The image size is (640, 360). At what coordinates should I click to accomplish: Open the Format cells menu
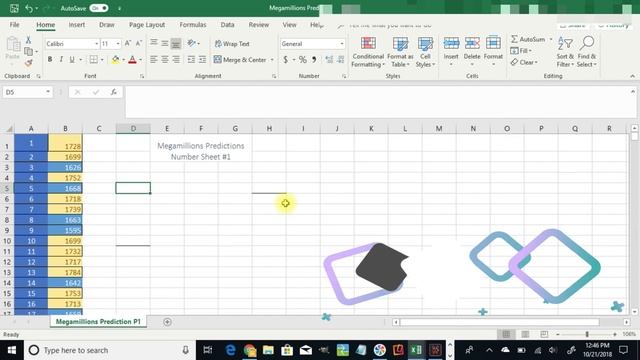point(493,52)
